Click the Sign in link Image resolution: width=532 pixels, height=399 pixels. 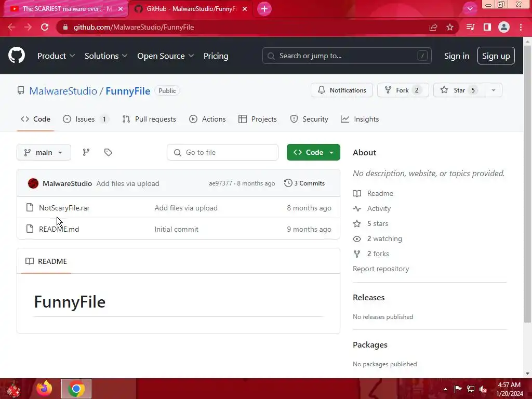[x=457, y=56]
